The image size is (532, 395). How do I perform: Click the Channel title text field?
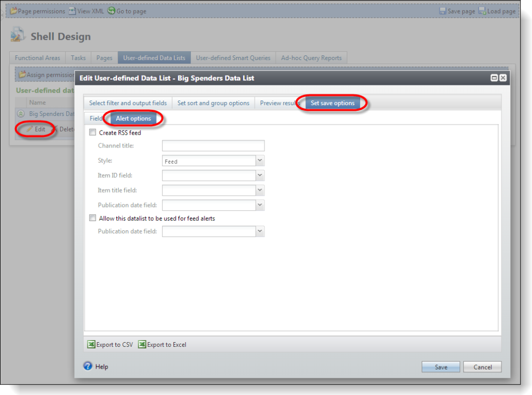click(213, 146)
